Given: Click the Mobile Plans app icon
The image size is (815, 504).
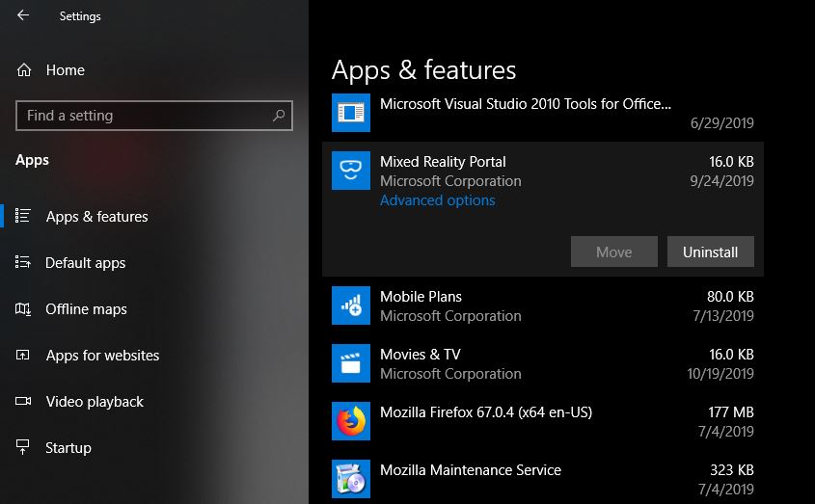Looking at the screenshot, I should click(x=350, y=305).
